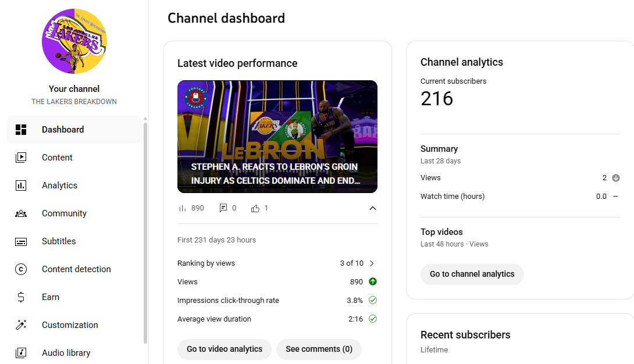Click the Content detection copyright icon
The width and height of the screenshot is (634, 364).
[x=20, y=269]
